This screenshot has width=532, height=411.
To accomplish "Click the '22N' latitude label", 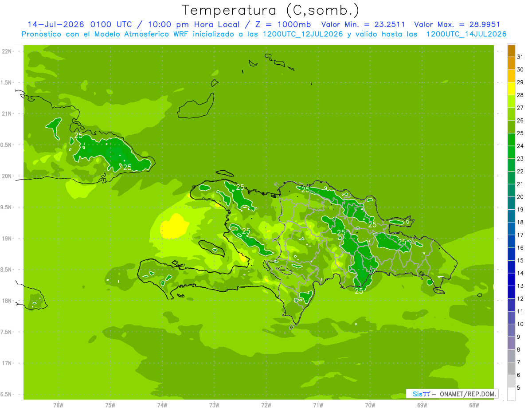I will tap(7, 51).
